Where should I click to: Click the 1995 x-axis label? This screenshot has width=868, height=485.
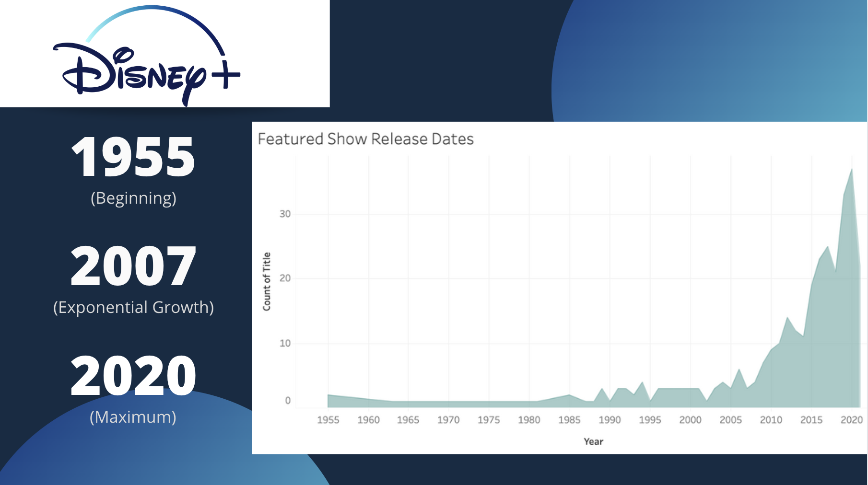pos(650,420)
